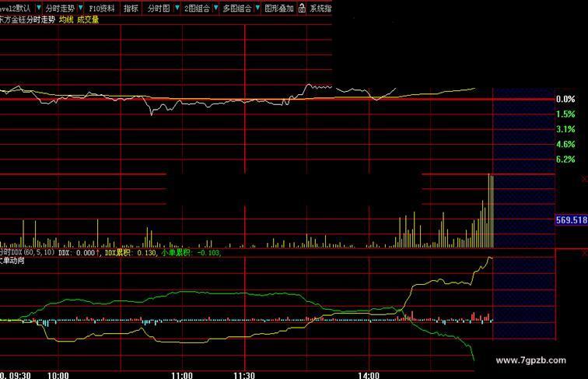The height and width of the screenshot is (379, 588).
Task: Choose the 多图组合 layout
Action: point(237,9)
